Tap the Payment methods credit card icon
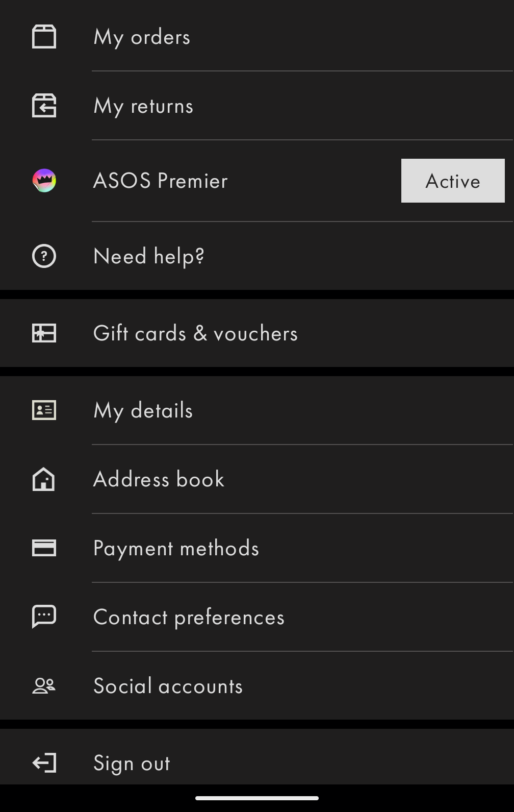Image resolution: width=514 pixels, height=812 pixels. pyautogui.click(x=44, y=548)
